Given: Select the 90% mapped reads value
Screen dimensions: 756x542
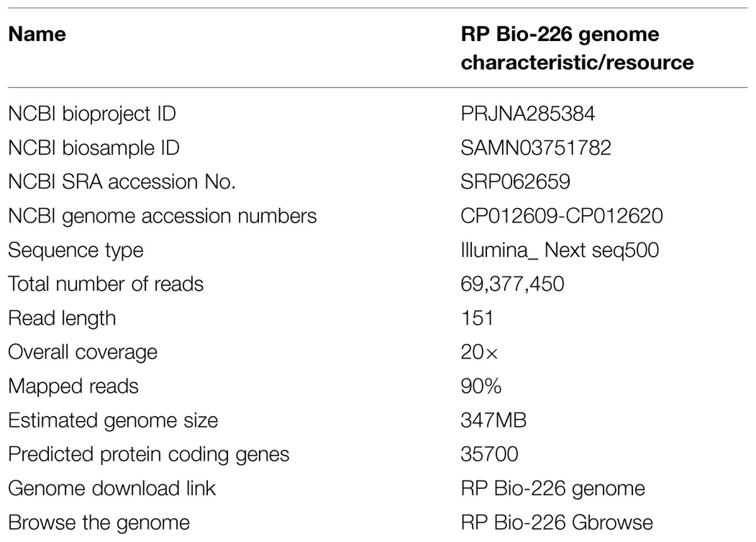Looking at the screenshot, I should [x=481, y=386].
